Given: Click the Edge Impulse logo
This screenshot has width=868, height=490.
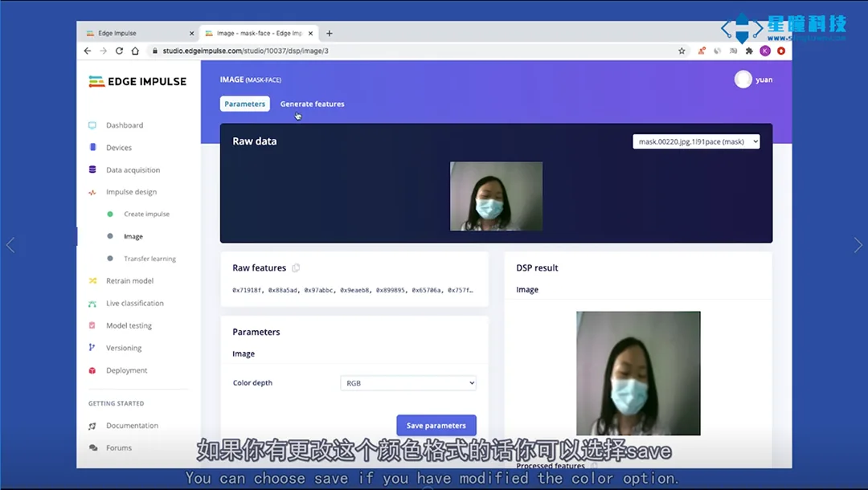Looking at the screenshot, I should point(137,81).
